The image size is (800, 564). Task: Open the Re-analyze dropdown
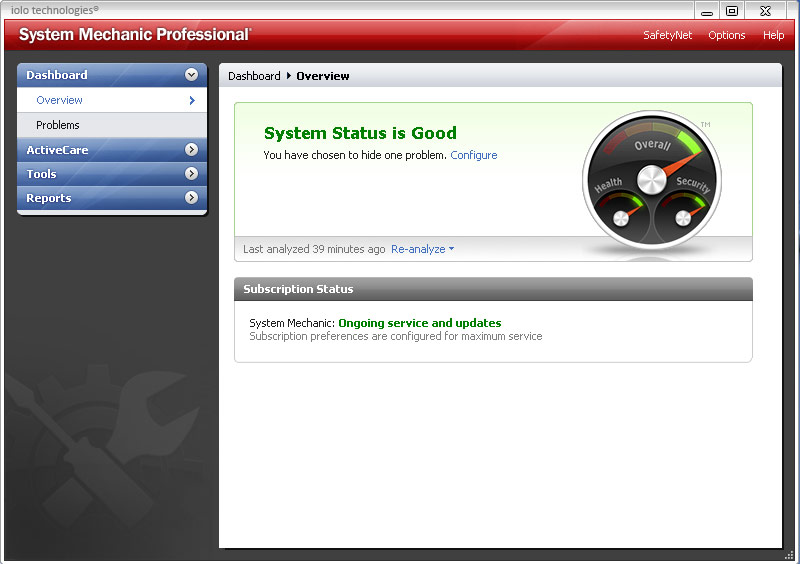click(422, 249)
